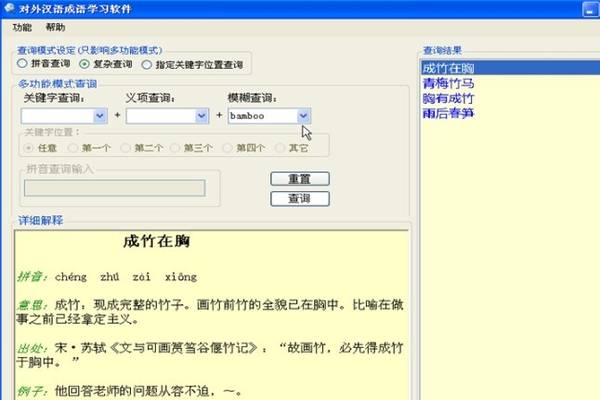Screen dimensions: 600x400
Task: Click inside the 详细解释 text area
Action: tap(210, 330)
